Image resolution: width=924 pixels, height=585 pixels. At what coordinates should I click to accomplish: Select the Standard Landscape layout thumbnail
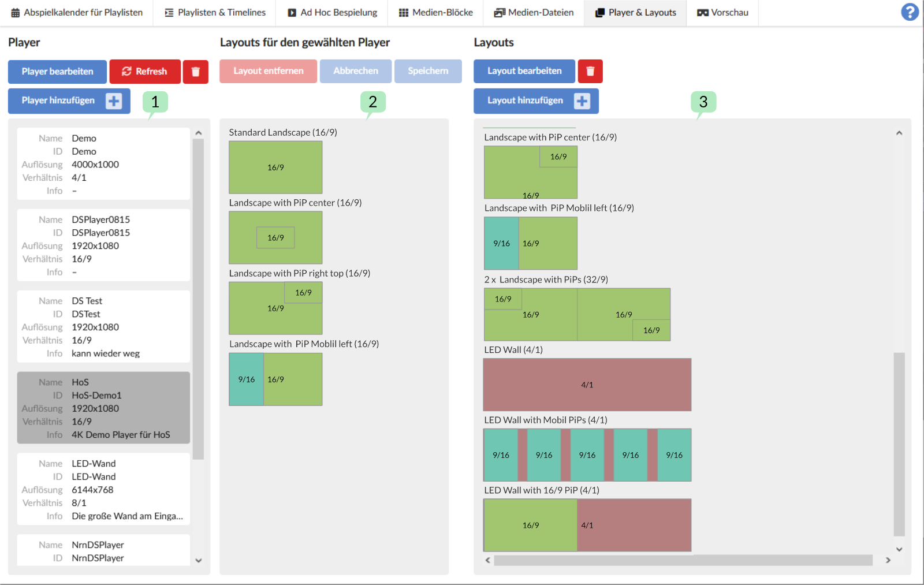tap(275, 167)
